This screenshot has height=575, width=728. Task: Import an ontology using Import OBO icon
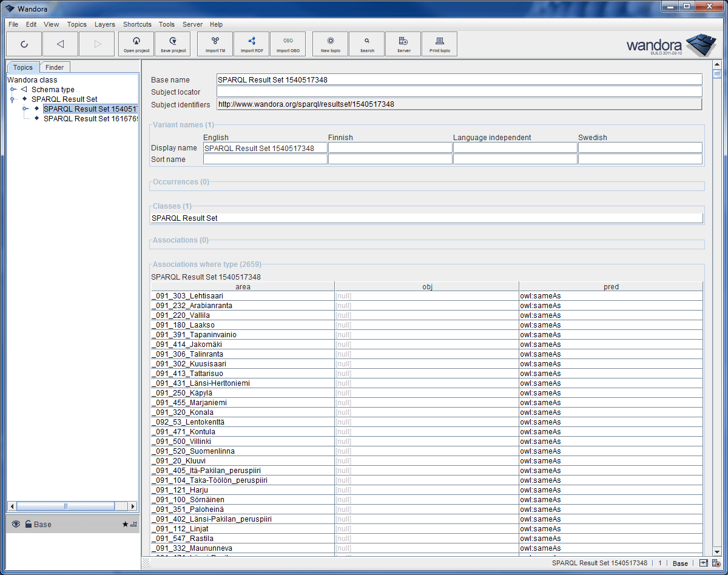point(288,43)
